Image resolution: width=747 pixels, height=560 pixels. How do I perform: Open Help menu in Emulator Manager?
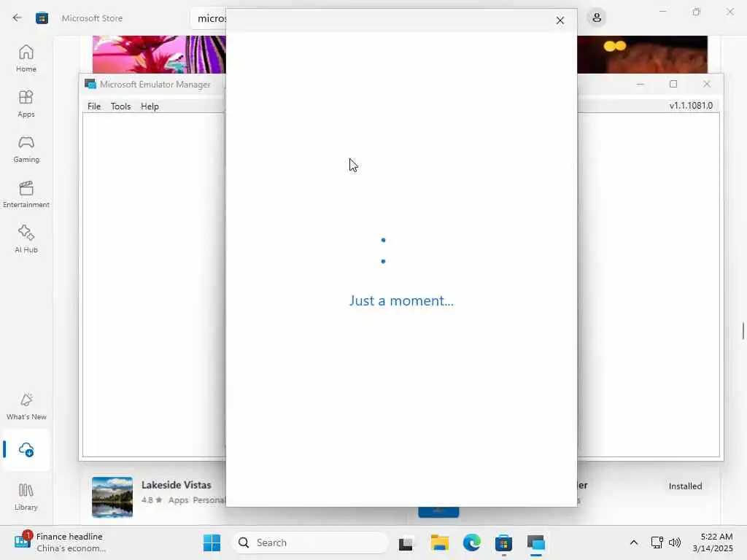[x=150, y=106]
